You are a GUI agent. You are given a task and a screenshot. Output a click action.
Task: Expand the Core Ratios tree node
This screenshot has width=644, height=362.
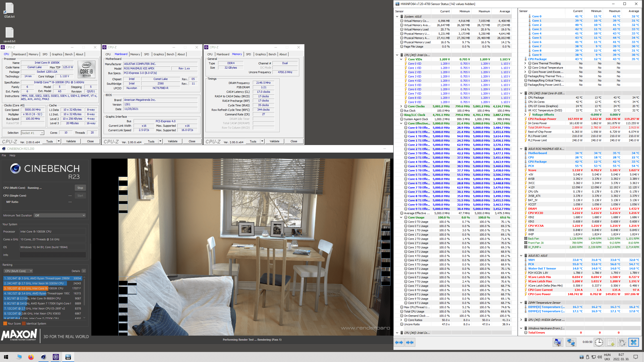[x=401, y=320]
